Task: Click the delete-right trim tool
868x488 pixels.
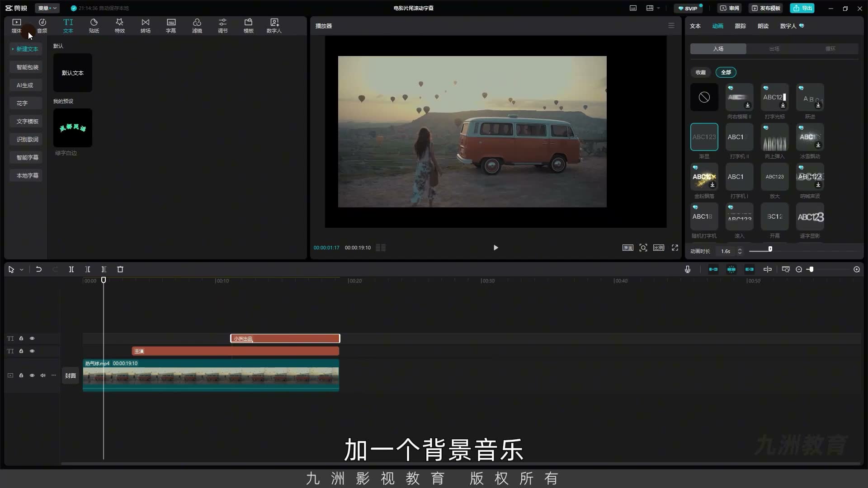Action: (x=104, y=269)
